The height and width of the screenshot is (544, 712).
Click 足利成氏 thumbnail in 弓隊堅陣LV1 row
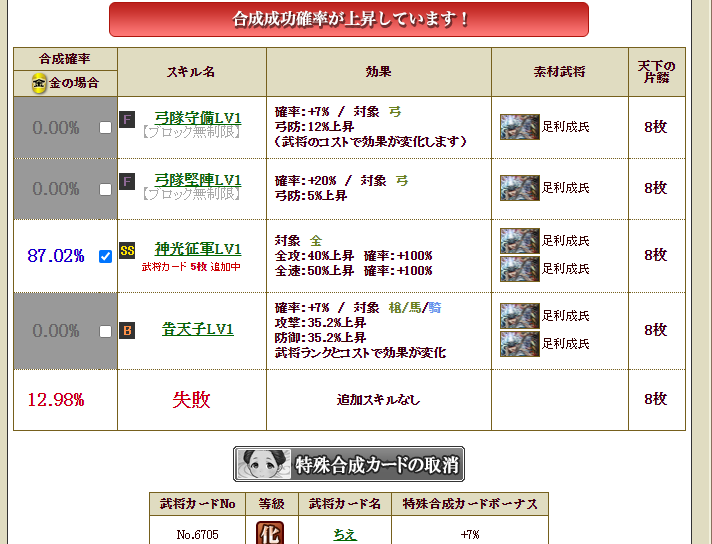[519, 188]
